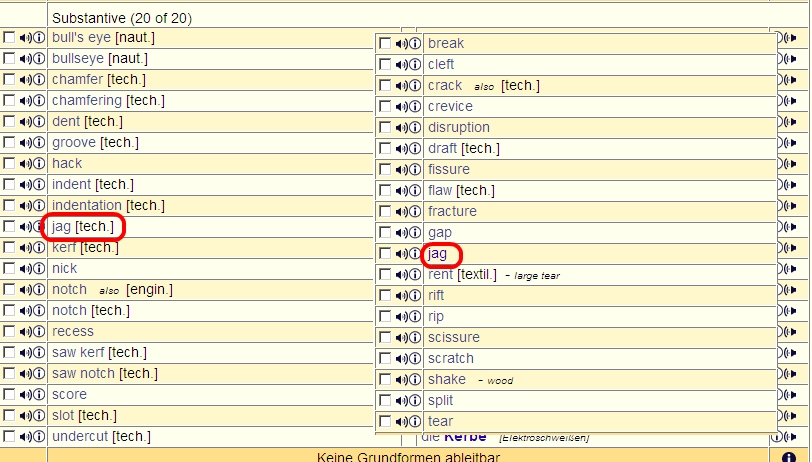The image size is (812, 462).
Task: Open the recess entry link
Action: point(72,331)
